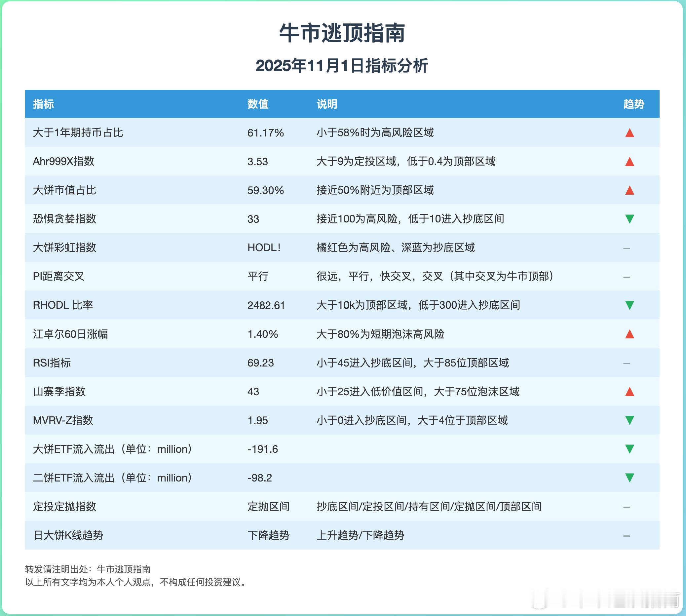Viewport: 686px width, 616px height.
Task: Click red up arrow for 江卓尔60日涨幅
Action: pos(629,334)
